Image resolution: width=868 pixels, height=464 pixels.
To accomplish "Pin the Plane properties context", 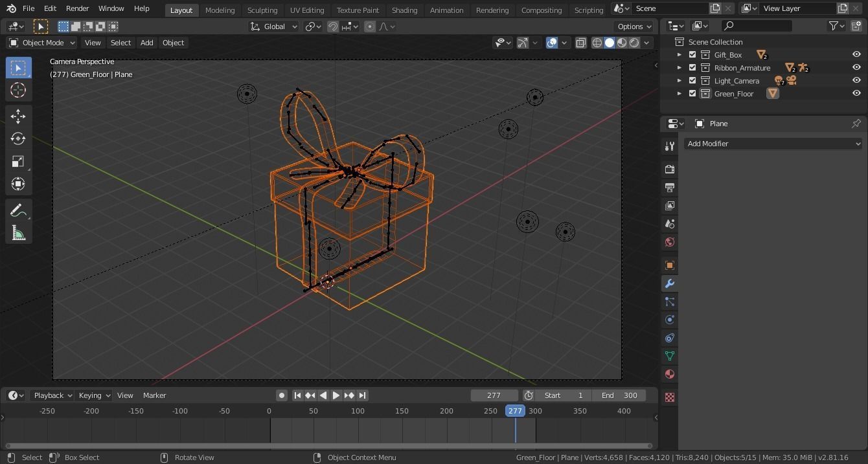I will tap(856, 124).
